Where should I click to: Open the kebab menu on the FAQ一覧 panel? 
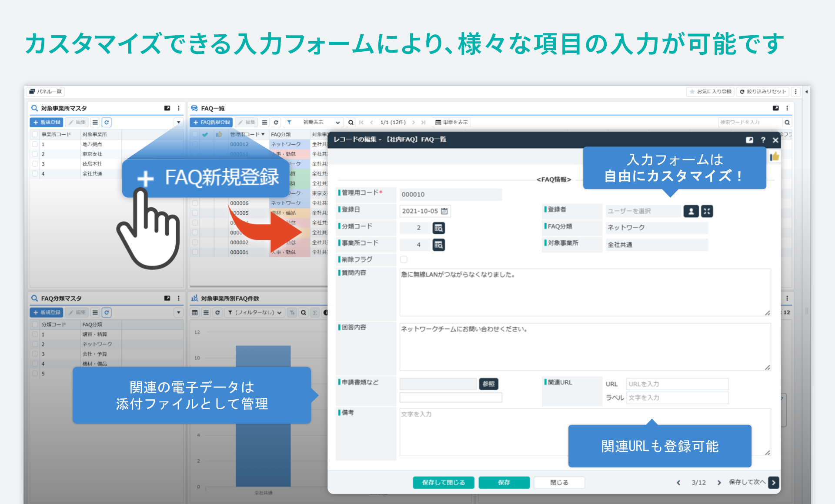(787, 108)
